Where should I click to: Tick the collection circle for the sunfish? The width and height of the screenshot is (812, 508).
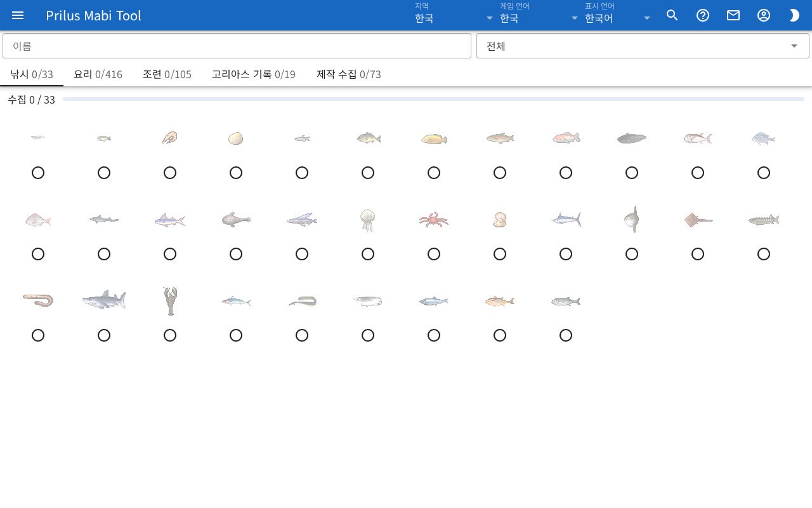(632, 254)
